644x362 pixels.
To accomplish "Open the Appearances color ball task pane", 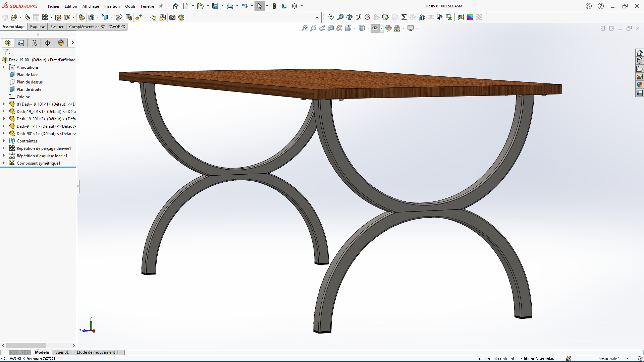I will 640,85.
